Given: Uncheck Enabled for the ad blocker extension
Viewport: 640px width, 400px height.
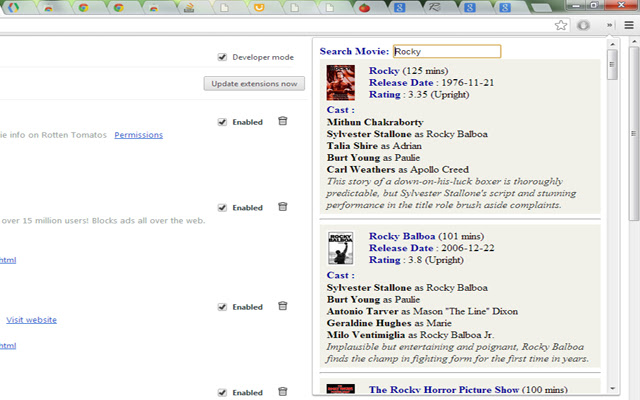Looking at the screenshot, I should [x=222, y=208].
